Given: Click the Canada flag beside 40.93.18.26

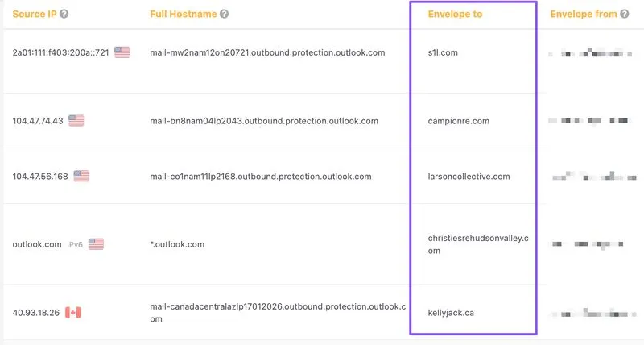Looking at the screenshot, I should (x=73, y=312).
